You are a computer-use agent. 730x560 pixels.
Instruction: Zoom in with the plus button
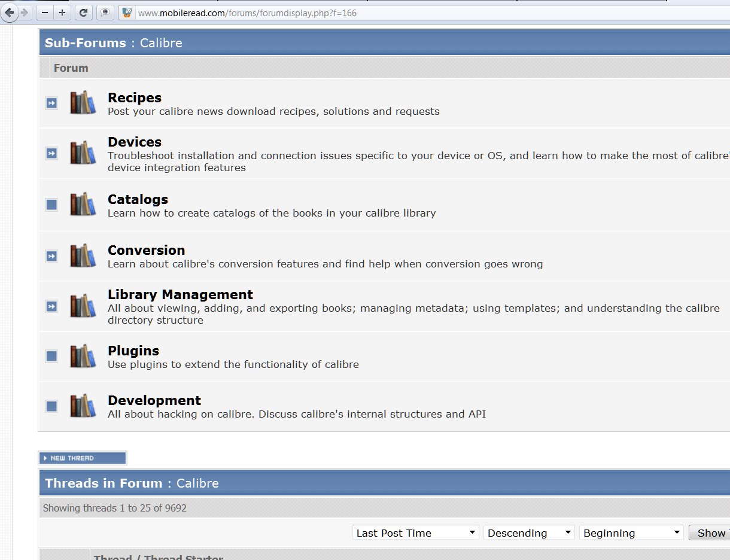click(62, 13)
